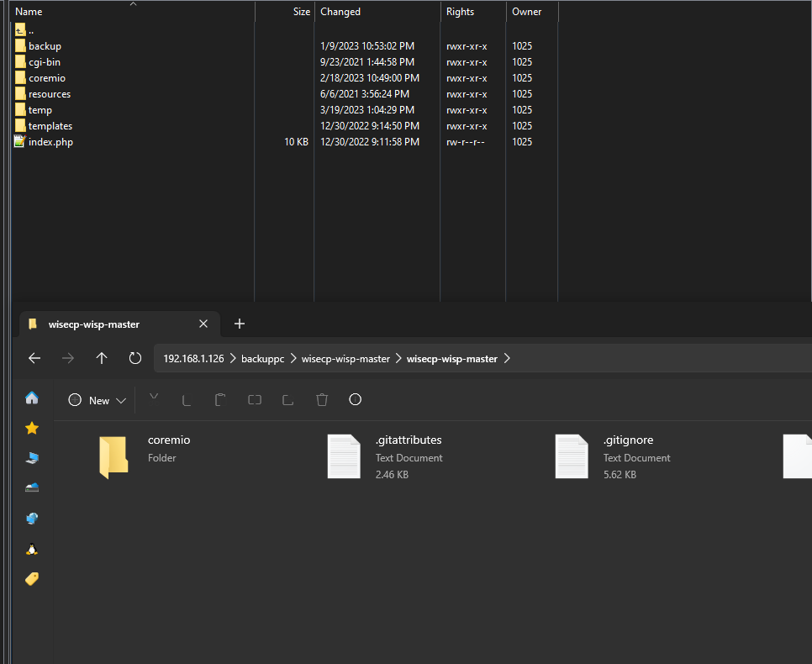The image size is (812, 664).
Task: Click date 9/23/2021 1:44:58 PM
Action: (x=367, y=62)
